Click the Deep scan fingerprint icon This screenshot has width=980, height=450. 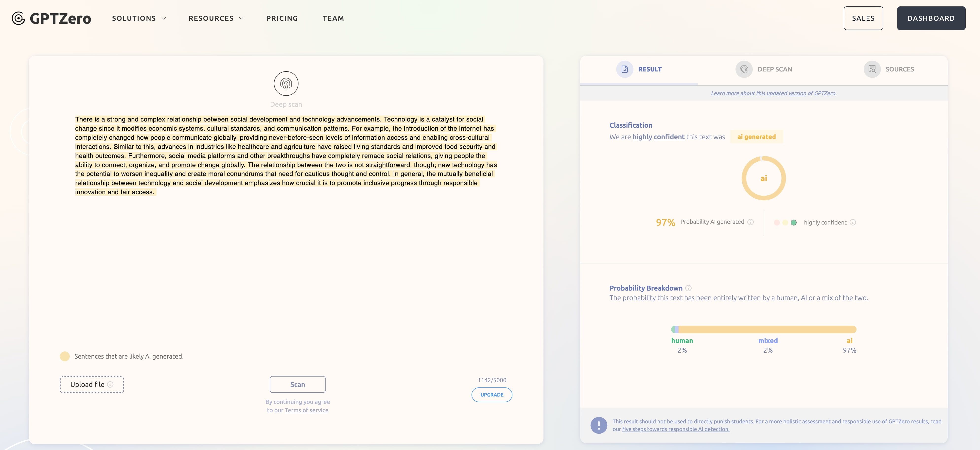click(286, 84)
